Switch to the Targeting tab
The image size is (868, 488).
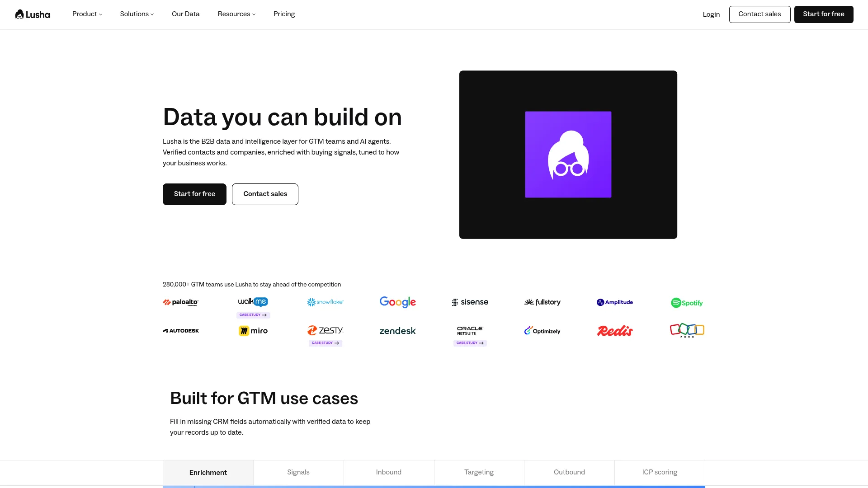pos(479,473)
